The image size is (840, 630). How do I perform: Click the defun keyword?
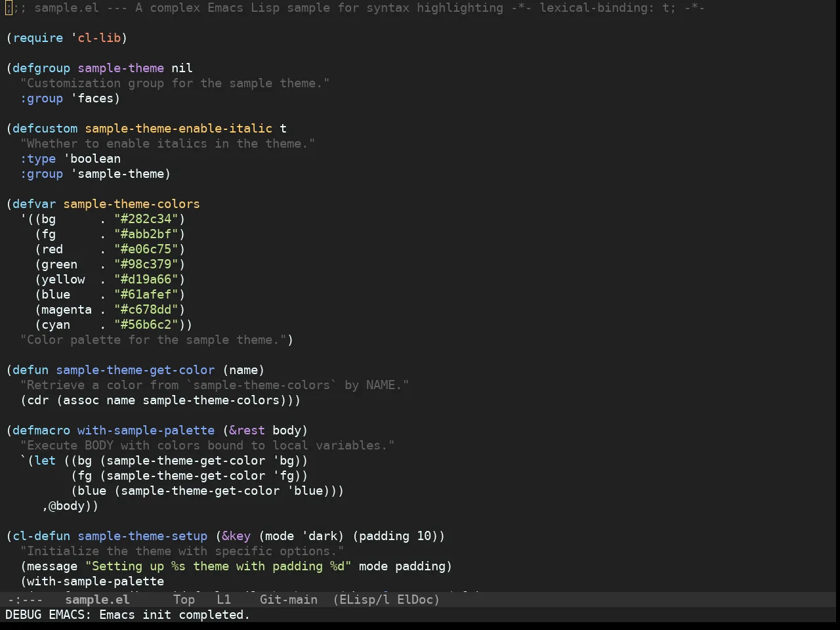coord(31,370)
